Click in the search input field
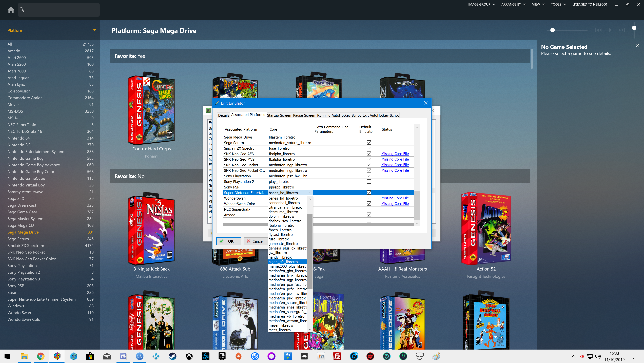The width and height of the screenshot is (644, 363). coord(58,10)
